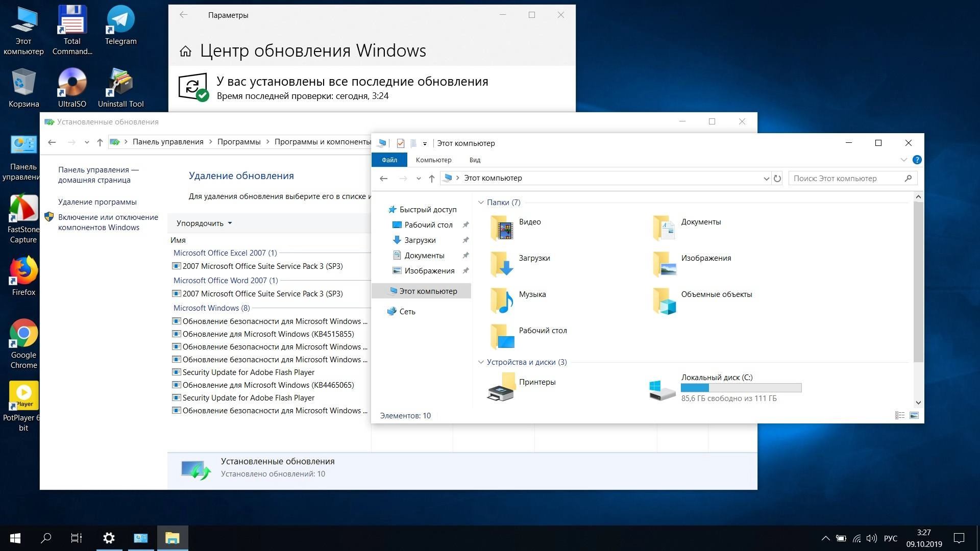Viewport: 980px width, 551px height.
Task: Select Быстрый доступ in navigation pane
Action: (423, 210)
